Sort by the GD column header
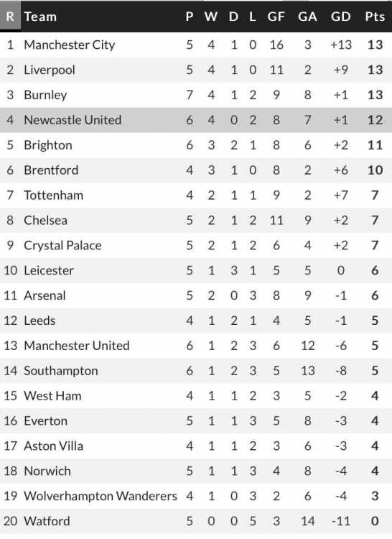The height and width of the screenshot is (539, 392). 340,17
